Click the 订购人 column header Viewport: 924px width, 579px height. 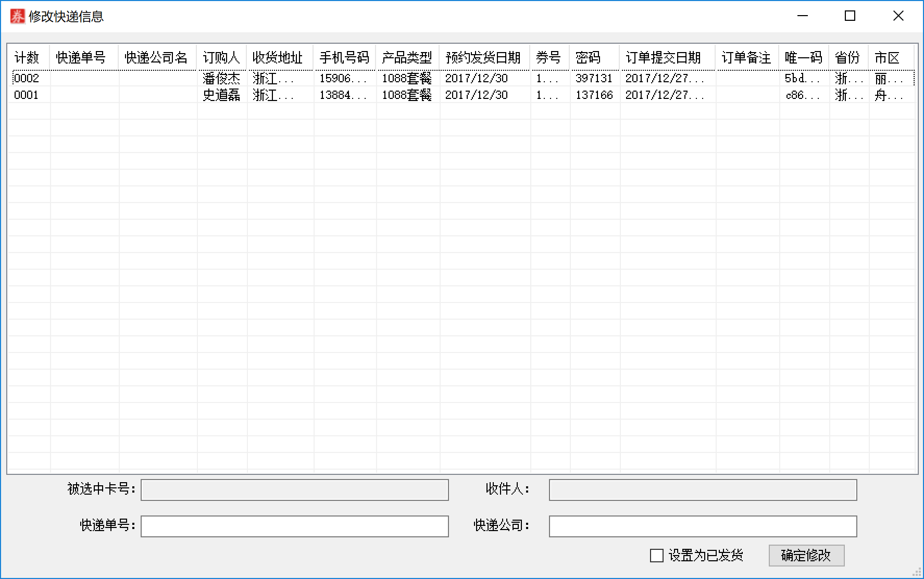221,57
